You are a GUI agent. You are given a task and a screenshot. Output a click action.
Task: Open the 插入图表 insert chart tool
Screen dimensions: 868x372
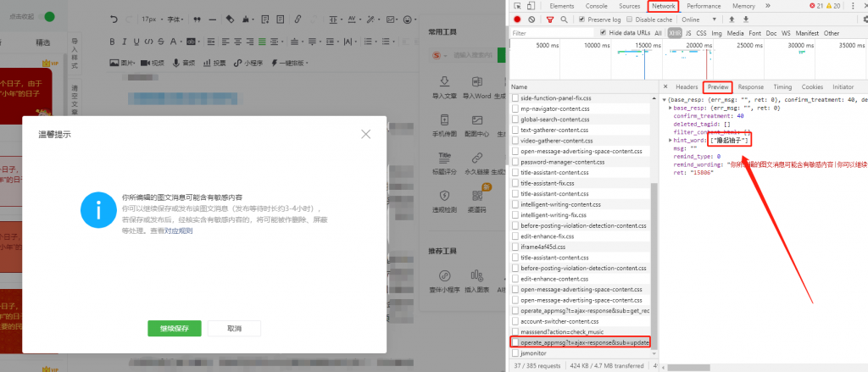click(x=476, y=280)
